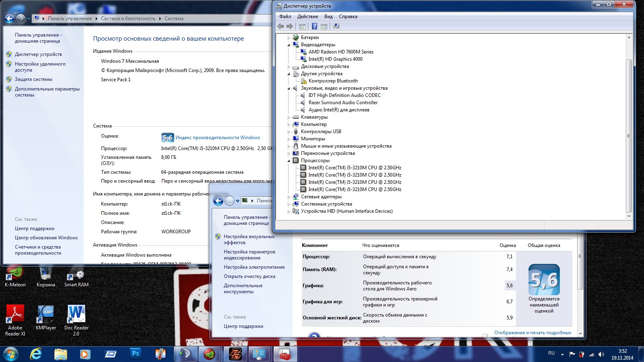Click Настройка электропитания link
The height and width of the screenshot is (362, 644).
click(x=254, y=267)
